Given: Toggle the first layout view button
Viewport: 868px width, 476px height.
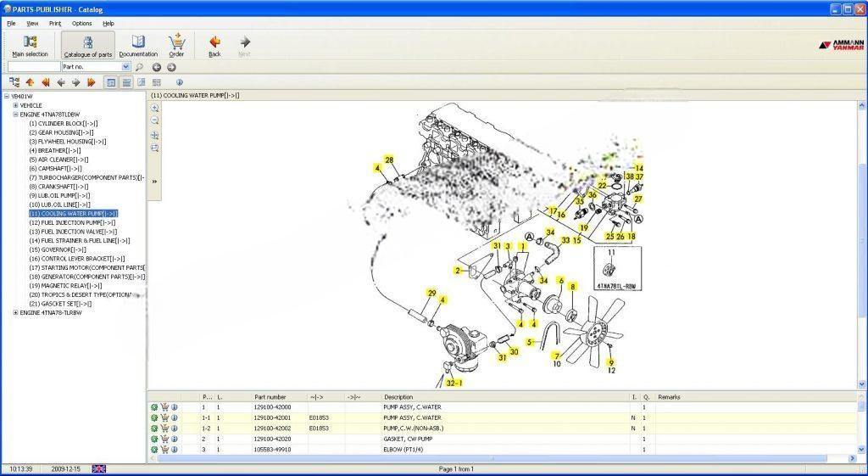Looking at the screenshot, I should (x=111, y=82).
